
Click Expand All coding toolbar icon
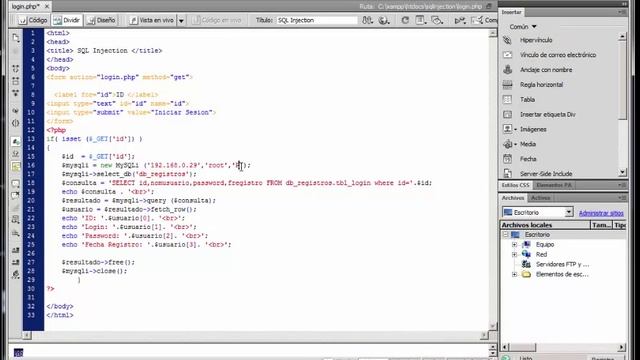point(16,93)
